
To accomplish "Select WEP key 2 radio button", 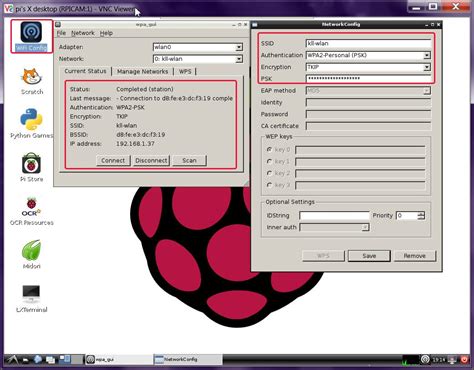I will click(x=270, y=173).
